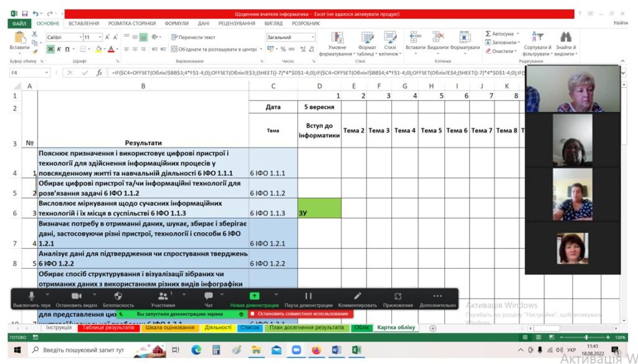The height and width of the screenshot is (364, 638).
Task: Expand the Загальний number format dropdown
Action: [x=312, y=37]
